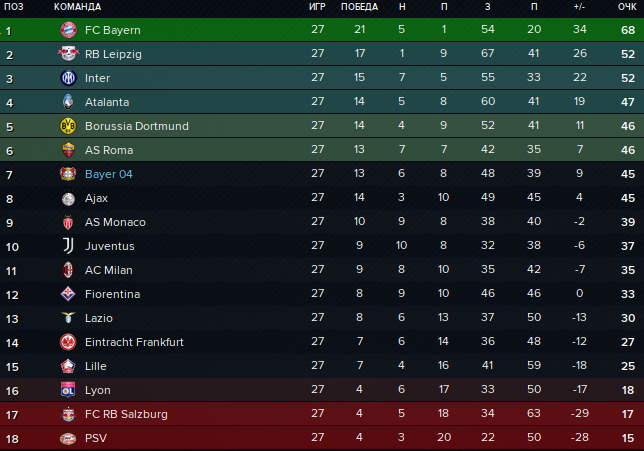Click the RB Leipzig club logo
Image resolution: width=644 pixels, height=451 pixels.
point(68,54)
